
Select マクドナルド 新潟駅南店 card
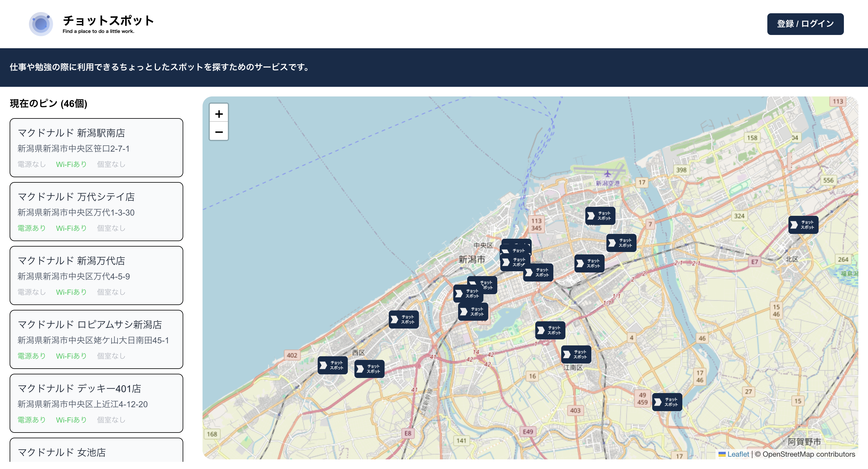coord(96,147)
